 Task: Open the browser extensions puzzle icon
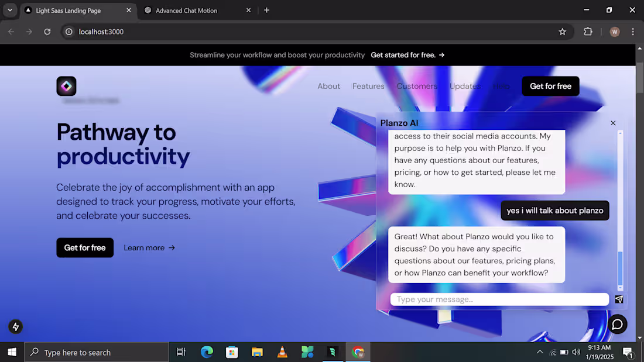pyautogui.click(x=588, y=32)
